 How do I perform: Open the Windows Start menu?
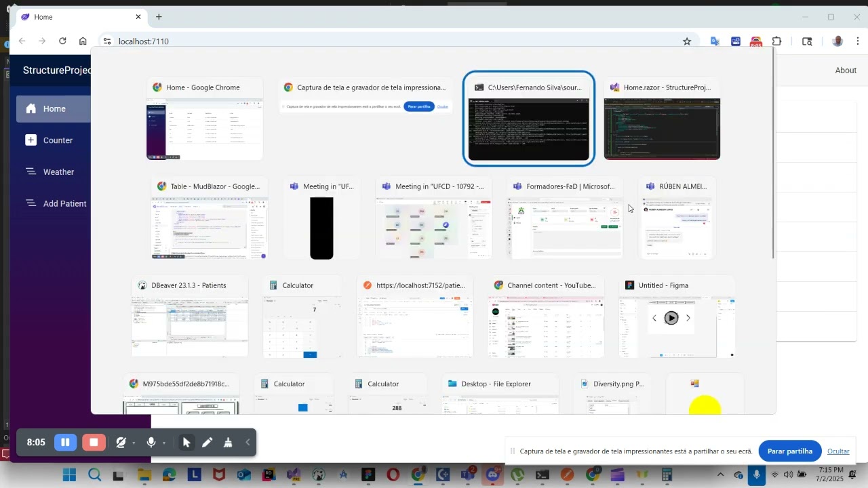69,475
